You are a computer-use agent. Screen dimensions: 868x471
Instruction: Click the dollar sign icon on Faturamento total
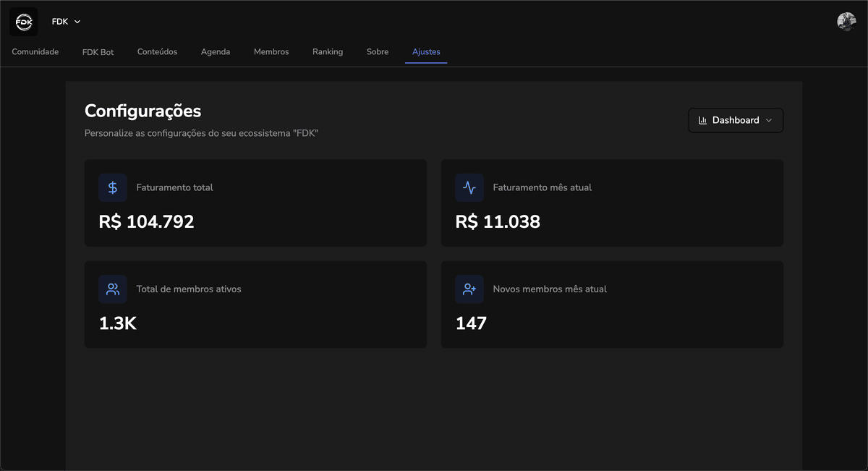pos(113,187)
